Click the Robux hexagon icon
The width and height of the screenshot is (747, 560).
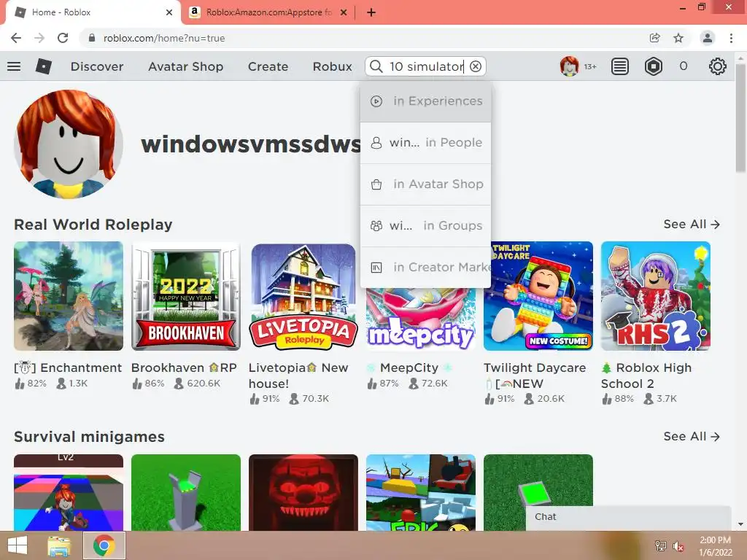pos(653,66)
